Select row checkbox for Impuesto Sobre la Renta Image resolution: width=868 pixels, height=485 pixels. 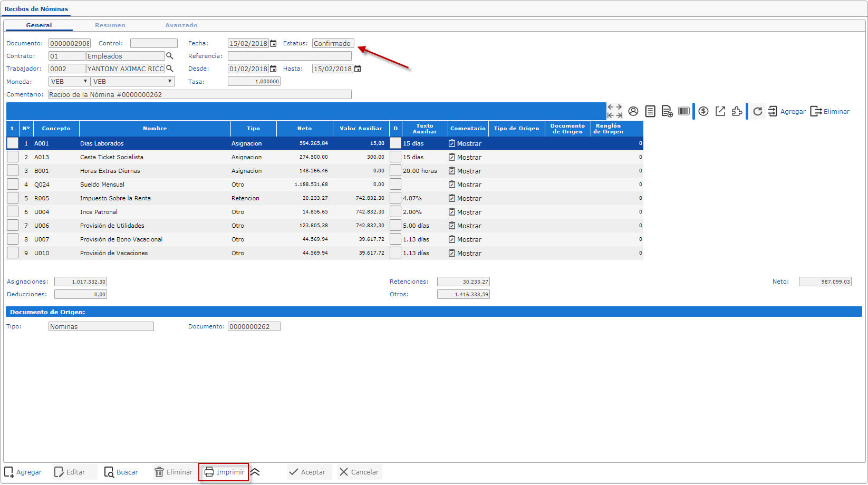(x=13, y=198)
